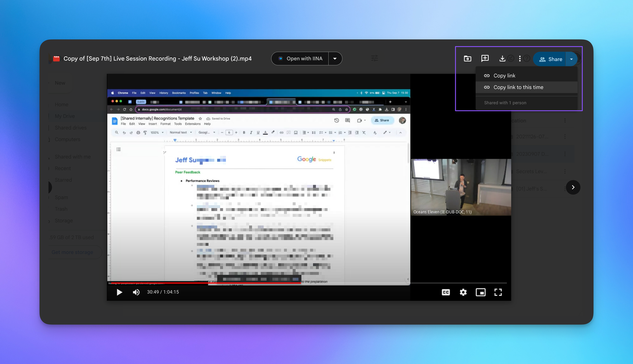Click the red video progress bar
Viewport: 633px width, 364px height.
pos(204,283)
